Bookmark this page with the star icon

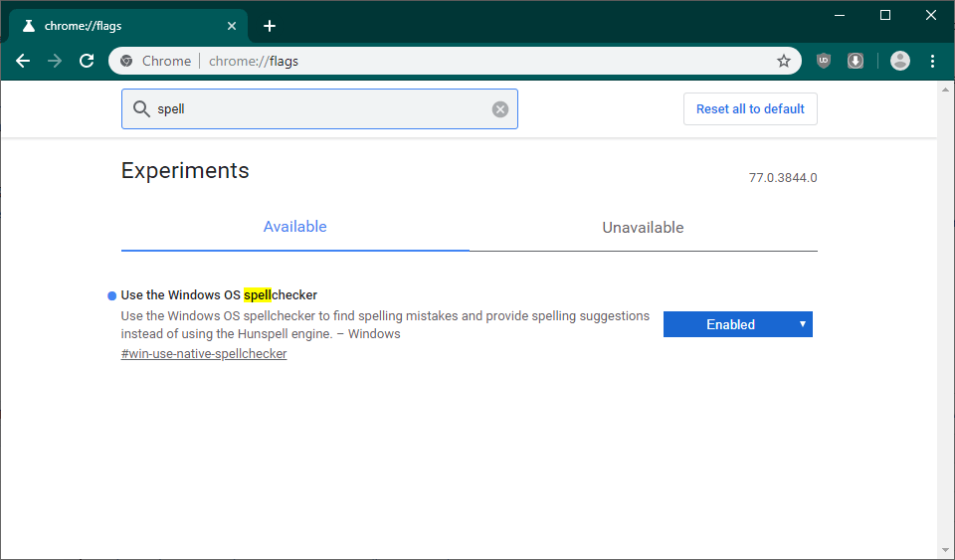(783, 61)
